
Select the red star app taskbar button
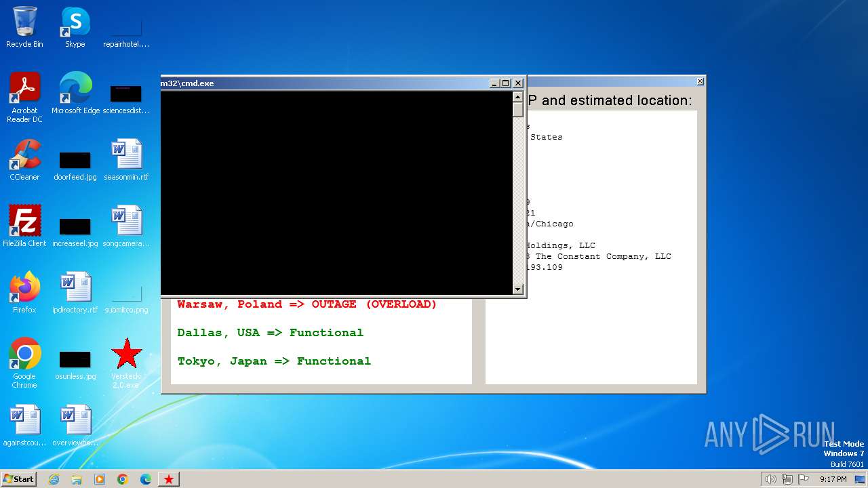(x=169, y=479)
